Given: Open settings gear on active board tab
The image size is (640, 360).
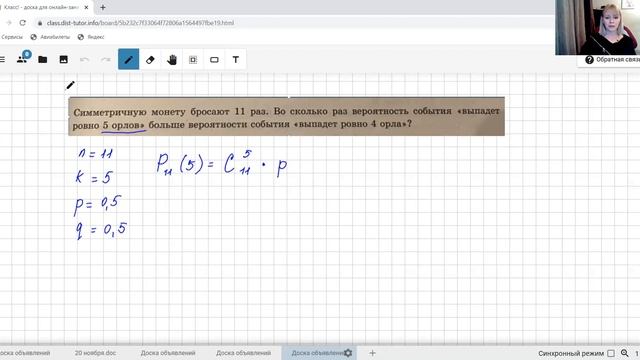Looking at the screenshot, I should (x=348, y=353).
